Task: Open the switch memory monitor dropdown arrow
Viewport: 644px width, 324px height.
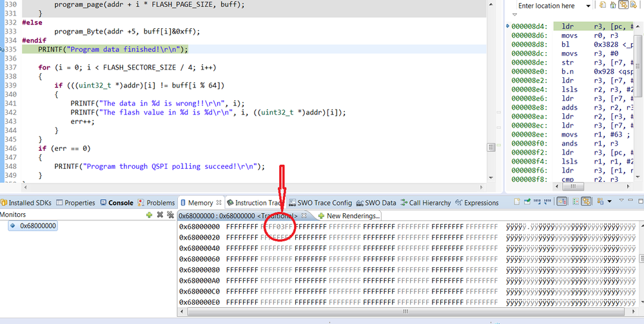Action: click(x=609, y=202)
